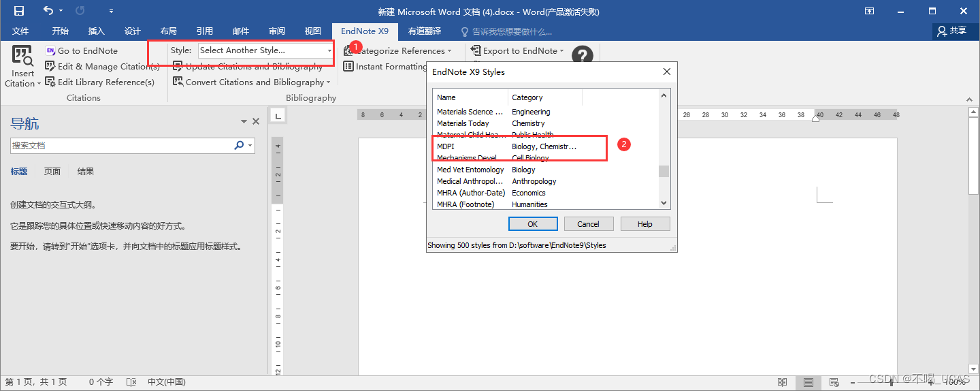The image size is (980, 391).
Task: Switch to the 设计 ribbon tab
Action: pyautogui.click(x=133, y=31)
